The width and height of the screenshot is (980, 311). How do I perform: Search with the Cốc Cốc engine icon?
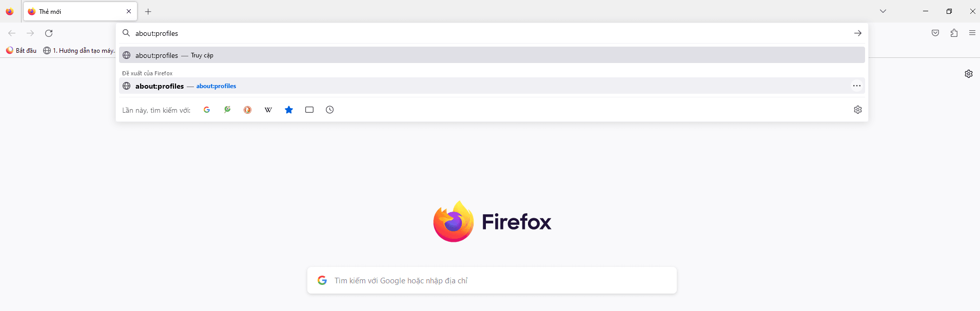tap(227, 110)
